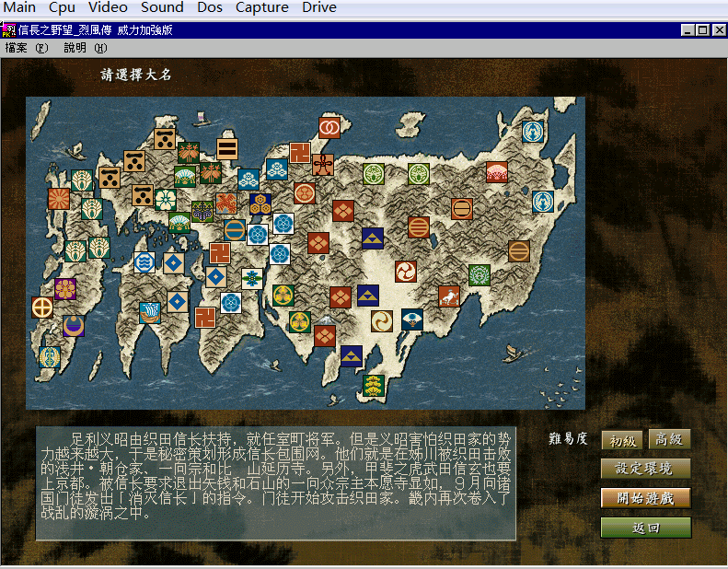Choose the white horse clan crest
This screenshot has height=569, width=728.
click(x=449, y=296)
